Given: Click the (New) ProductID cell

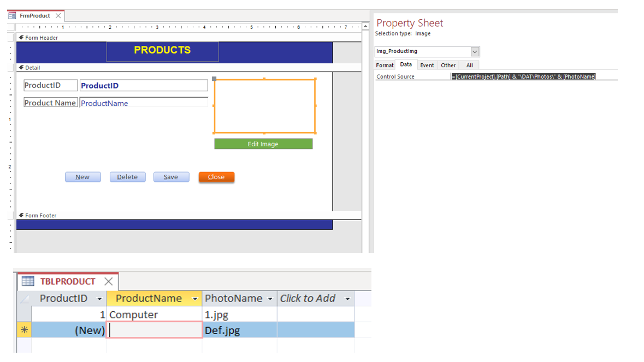Looking at the screenshot, I should 69,330.
